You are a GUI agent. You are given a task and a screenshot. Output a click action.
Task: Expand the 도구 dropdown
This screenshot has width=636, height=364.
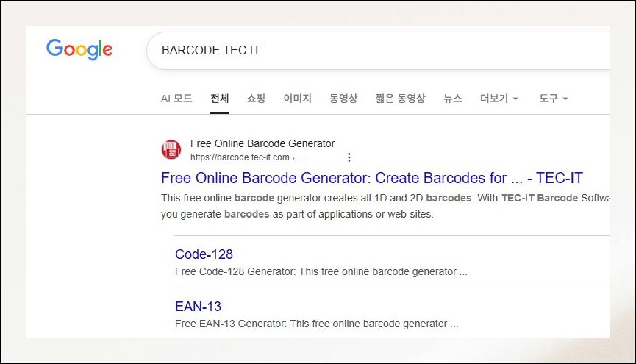point(553,99)
